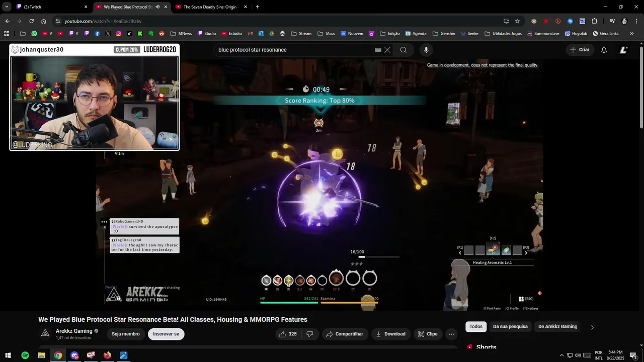Screen dimensions: 644x362
Task: Open the Agenda calendar bookmark
Action: click(x=416, y=34)
